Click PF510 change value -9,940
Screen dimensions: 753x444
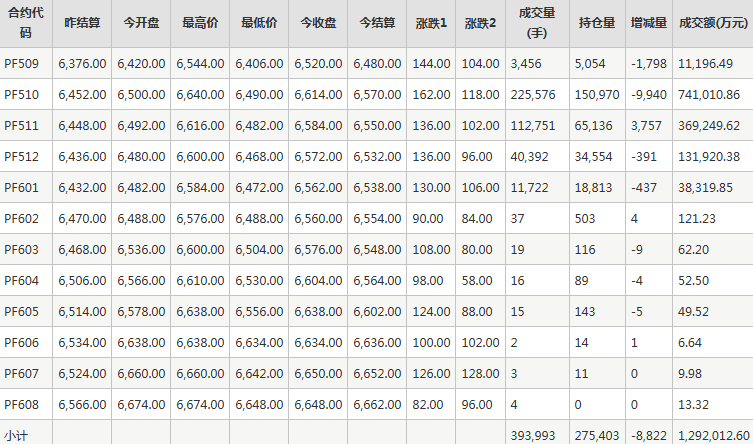click(x=649, y=95)
